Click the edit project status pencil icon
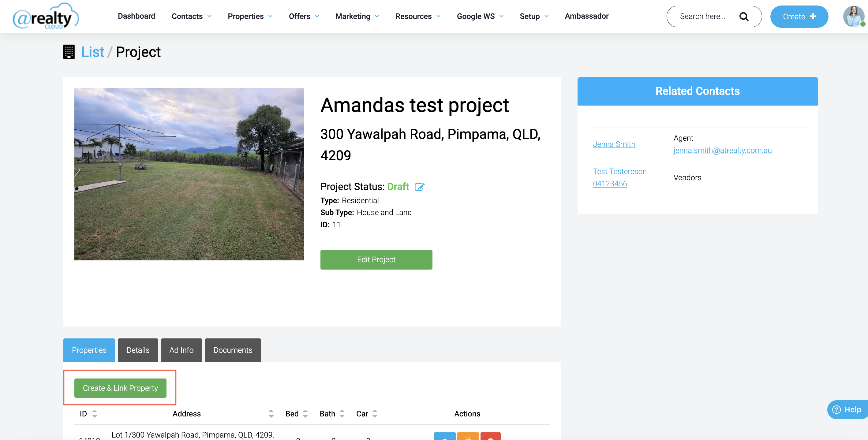 click(x=419, y=187)
